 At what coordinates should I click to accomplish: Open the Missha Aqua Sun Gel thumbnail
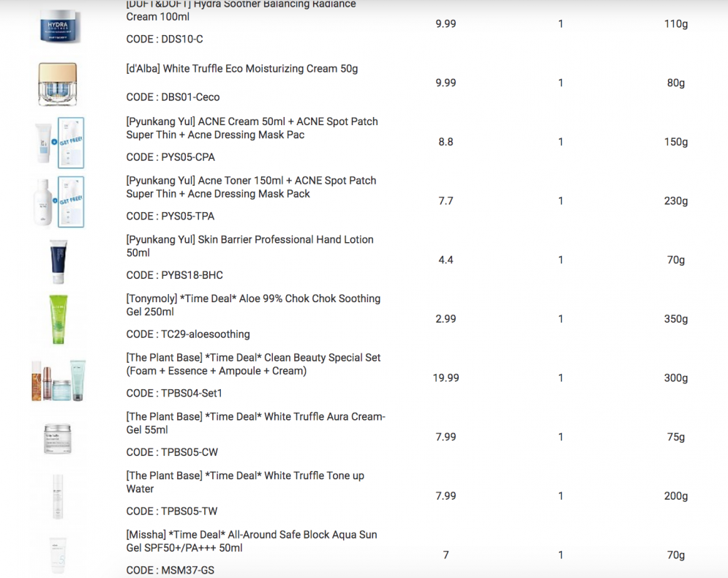pos(58,555)
